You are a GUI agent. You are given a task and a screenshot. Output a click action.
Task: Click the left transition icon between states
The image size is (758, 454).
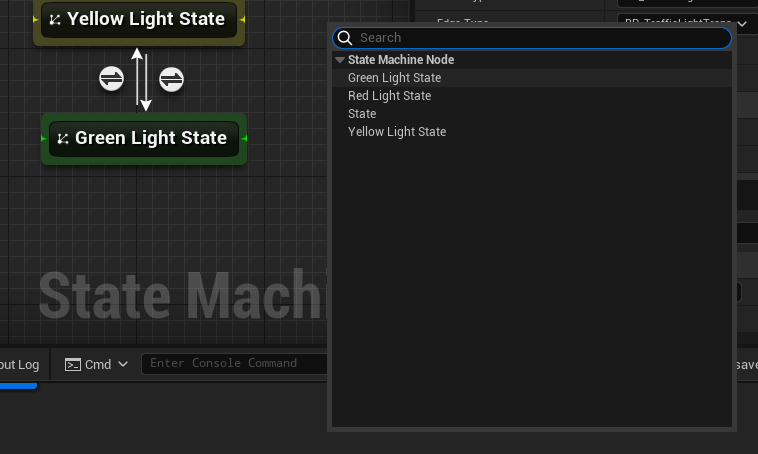coord(112,79)
